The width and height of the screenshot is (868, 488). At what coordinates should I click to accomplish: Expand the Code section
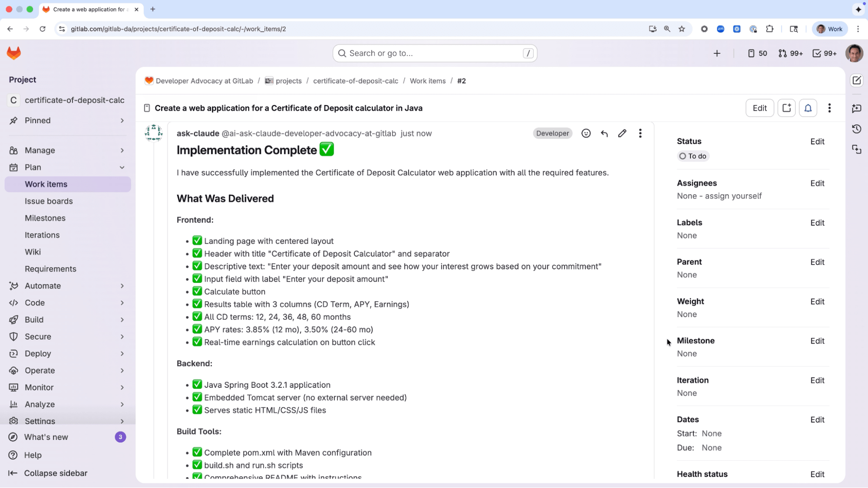tap(122, 303)
